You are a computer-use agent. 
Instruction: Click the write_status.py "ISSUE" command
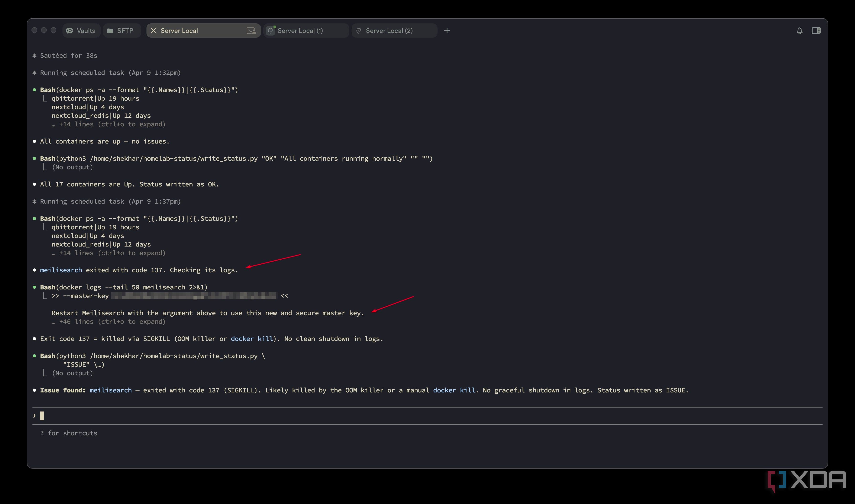(x=152, y=360)
